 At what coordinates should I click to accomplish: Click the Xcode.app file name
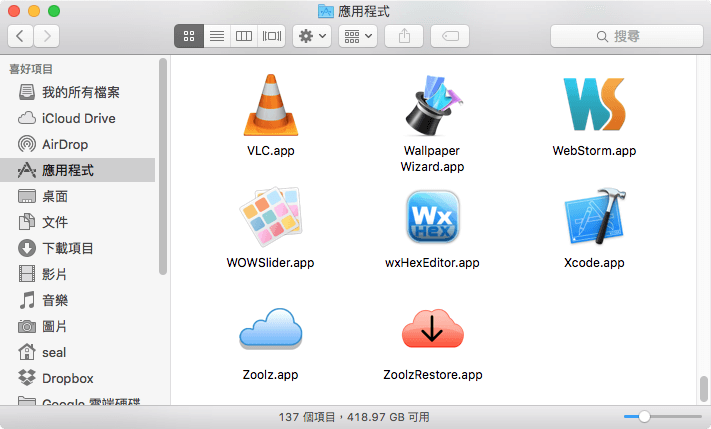pos(594,263)
